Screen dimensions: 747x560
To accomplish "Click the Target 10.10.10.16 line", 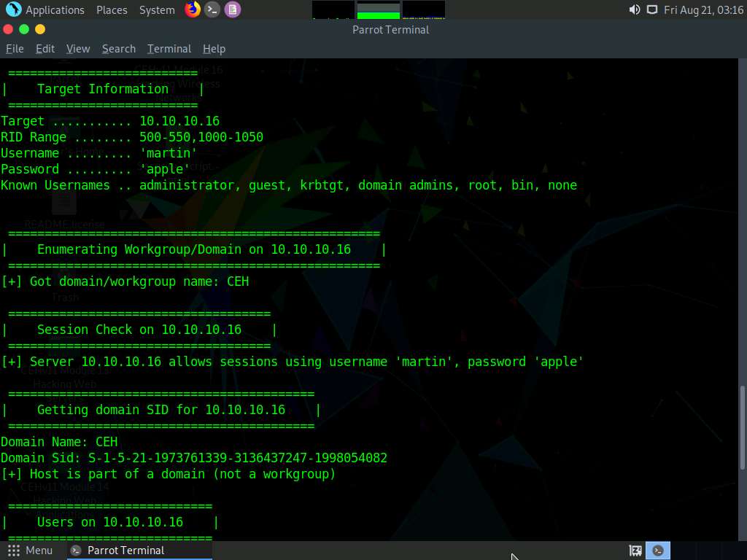I will pos(110,121).
